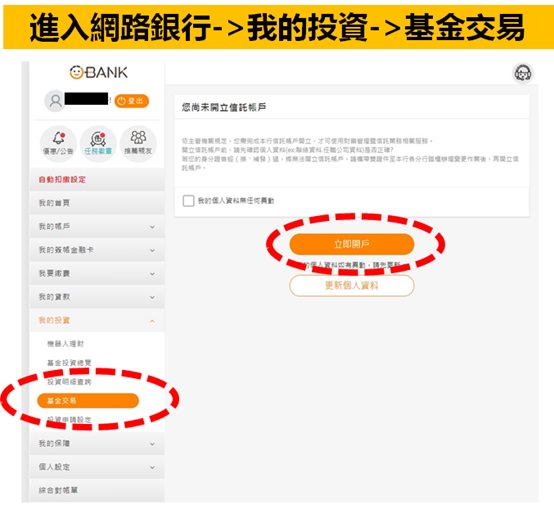
Task: Select 基金交易 in the sidebar
Action: [x=88, y=401]
